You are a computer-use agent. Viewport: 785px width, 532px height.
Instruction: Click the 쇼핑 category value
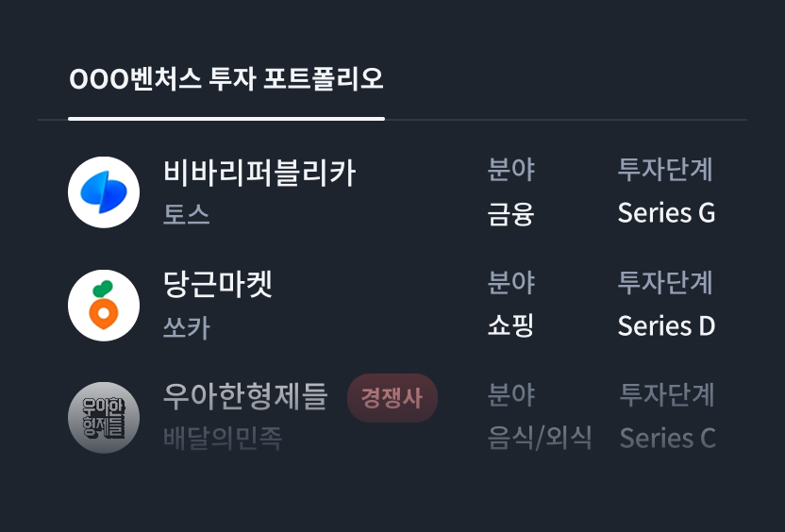511,326
